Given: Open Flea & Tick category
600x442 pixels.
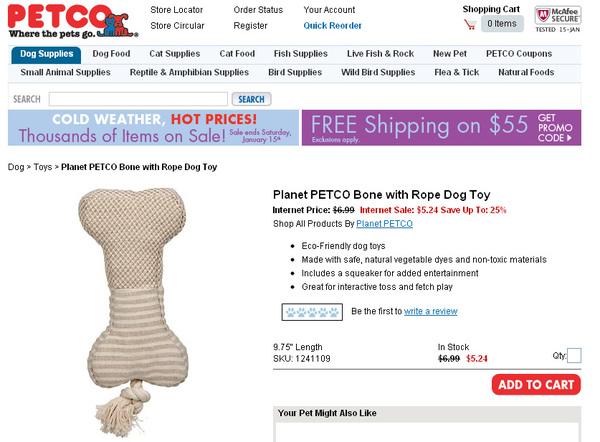Looking at the screenshot, I should [x=457, y=72].
